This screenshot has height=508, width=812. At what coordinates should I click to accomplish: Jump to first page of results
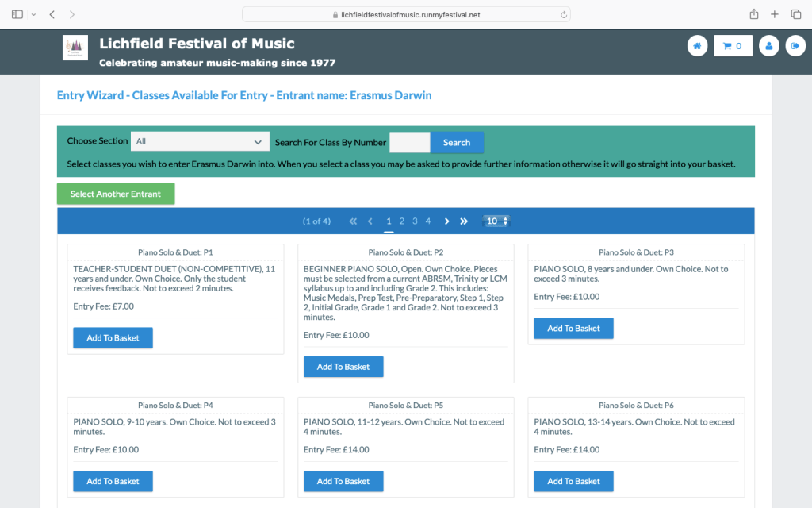click(x=353, y=221)
